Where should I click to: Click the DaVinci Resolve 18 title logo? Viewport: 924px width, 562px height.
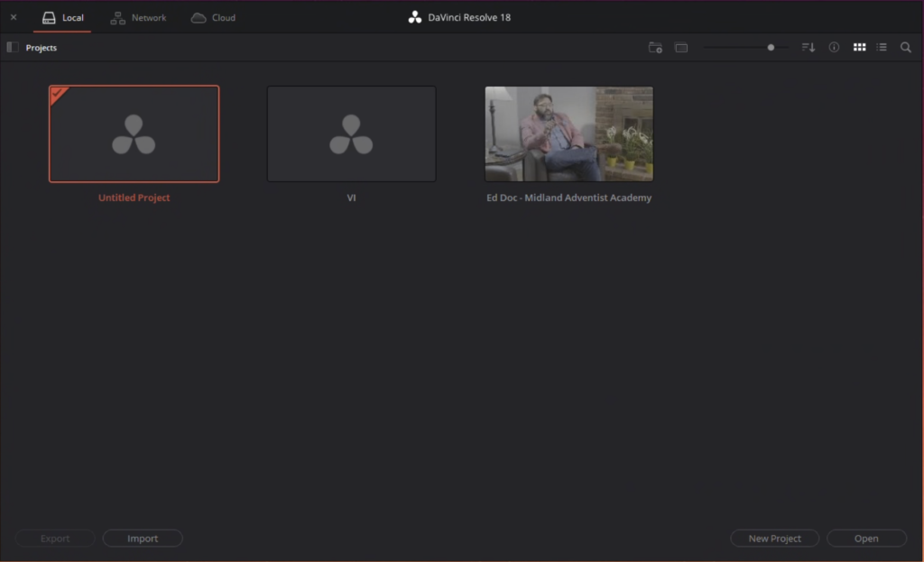[x=415, y=17]
